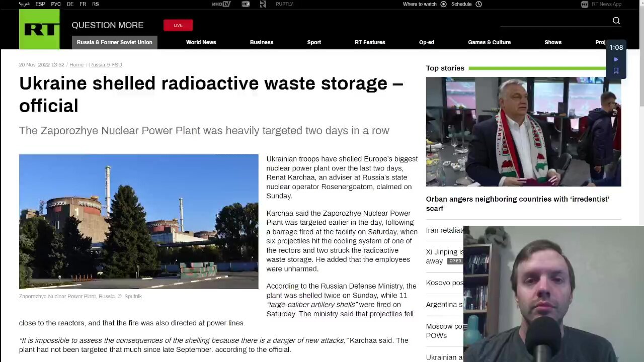
Task: Open the Sport section
Action: [314, 42]
